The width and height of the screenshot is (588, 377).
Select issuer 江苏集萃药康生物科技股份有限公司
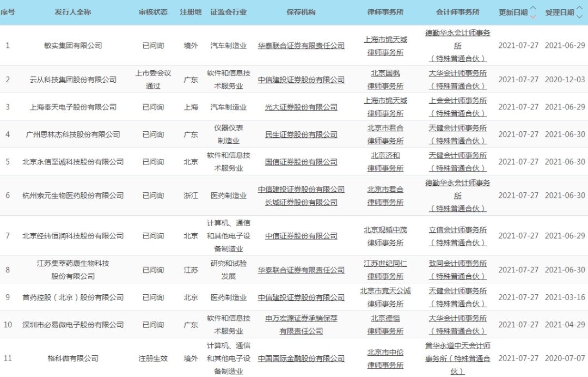click(x=73, y=270)
